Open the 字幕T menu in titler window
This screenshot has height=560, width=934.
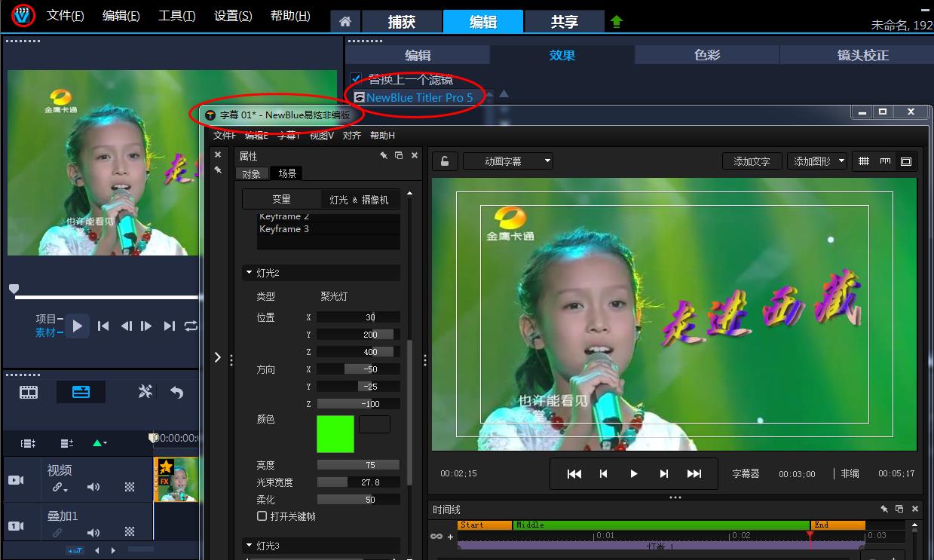pos(287,135)
